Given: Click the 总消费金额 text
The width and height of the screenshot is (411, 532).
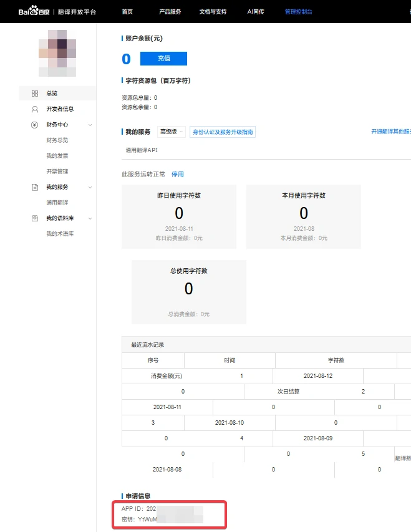Looking at the screenshot, I should (189, 314).
